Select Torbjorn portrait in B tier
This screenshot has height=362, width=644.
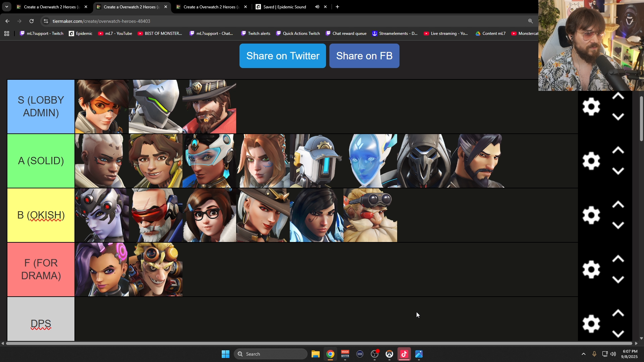(x=370, y=215)
